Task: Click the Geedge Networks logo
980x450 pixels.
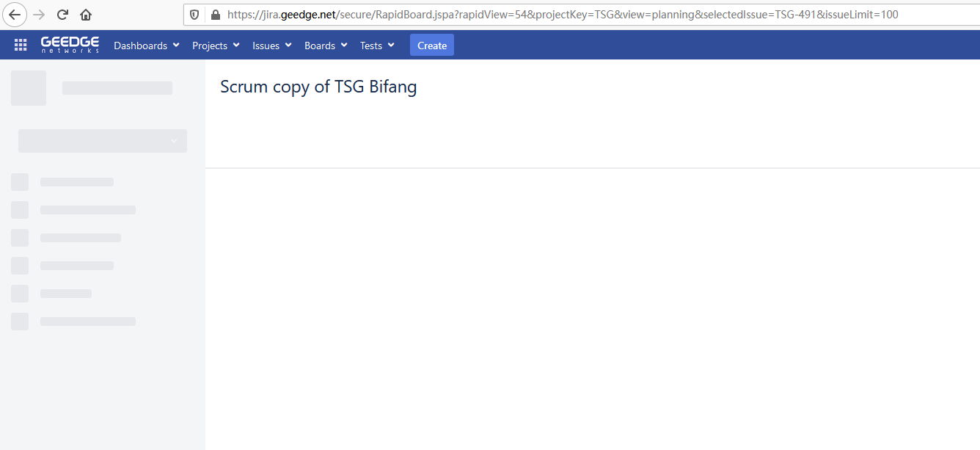Action: [70, 45]
